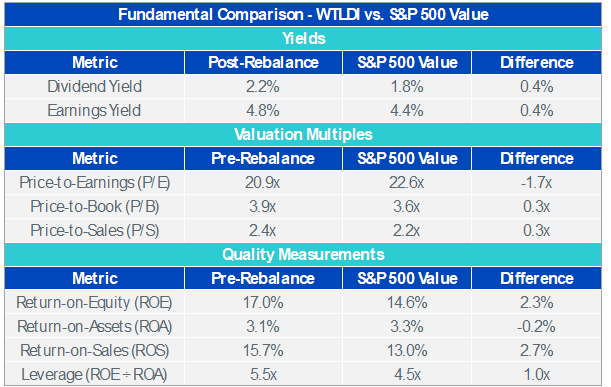The image size is (611, 387).
Task: Click the Return-on-Equity (ROE) label
Action: [x=95, y=302]
